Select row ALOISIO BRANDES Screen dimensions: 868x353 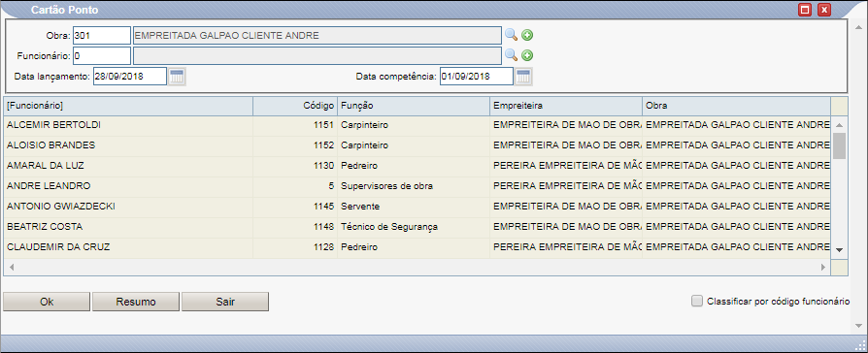417,145
